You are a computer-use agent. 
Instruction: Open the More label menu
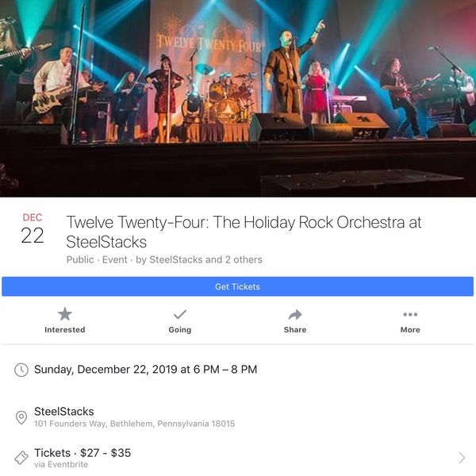pyautogui.click(x=410, y=330)
